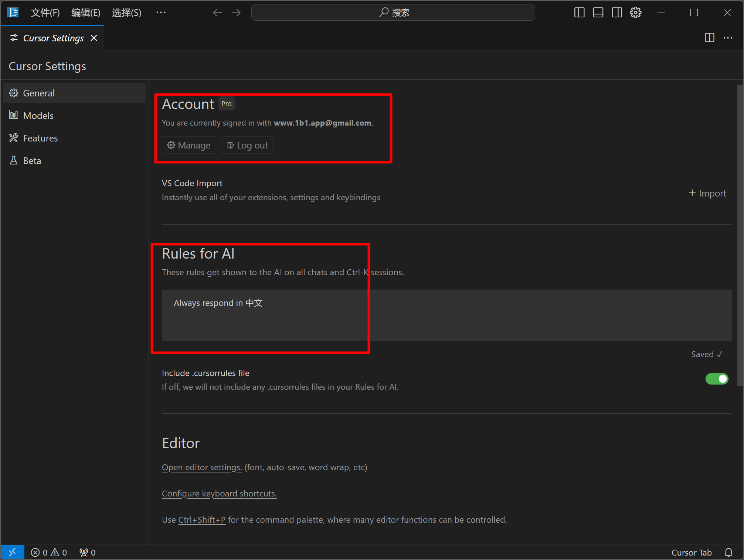744x560 pixels.
Task: Select Features in the settings sidebar
Action: (x=74, y=138)
